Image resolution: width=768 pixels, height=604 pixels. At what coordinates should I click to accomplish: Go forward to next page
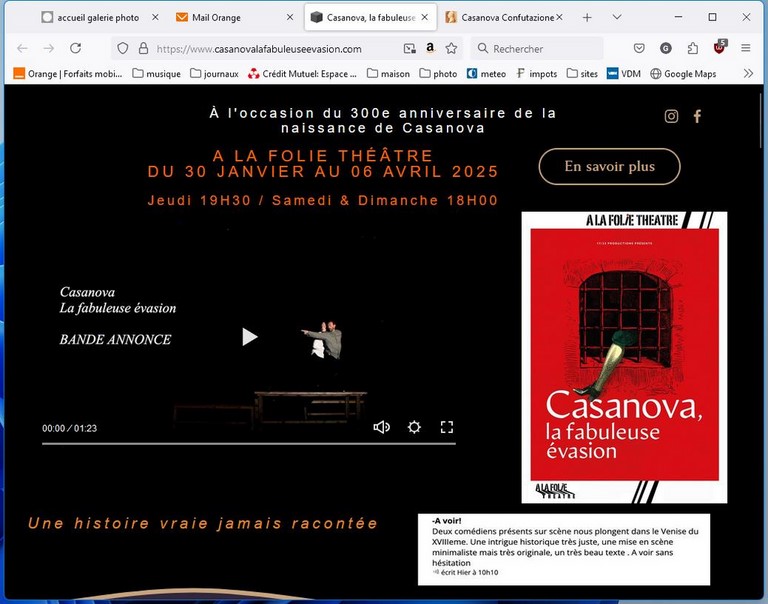[x=48, y=48]
